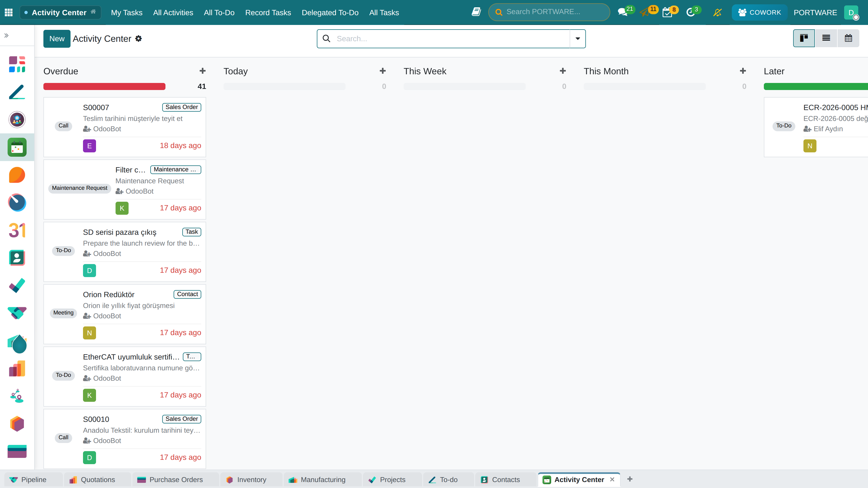
Task: Open the Calendar 31 app in sidebar
Action: click(x=17, y=230)
